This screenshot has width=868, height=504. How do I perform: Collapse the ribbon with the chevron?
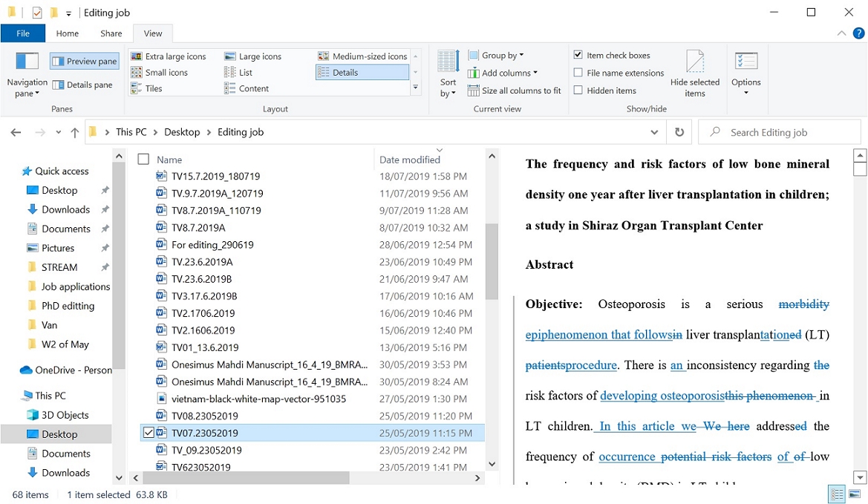(841, 33)
